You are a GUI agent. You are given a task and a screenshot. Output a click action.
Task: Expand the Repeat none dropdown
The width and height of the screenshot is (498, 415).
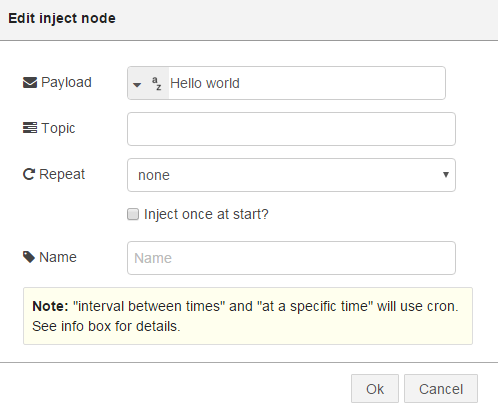click(x=291, y=175)
